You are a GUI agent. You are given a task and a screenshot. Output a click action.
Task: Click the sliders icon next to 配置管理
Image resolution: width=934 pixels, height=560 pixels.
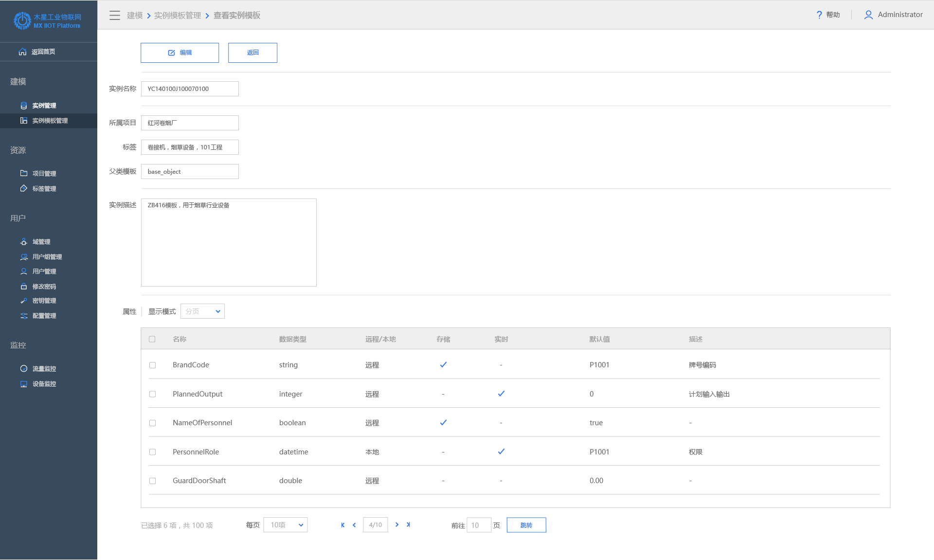point(23,316)
